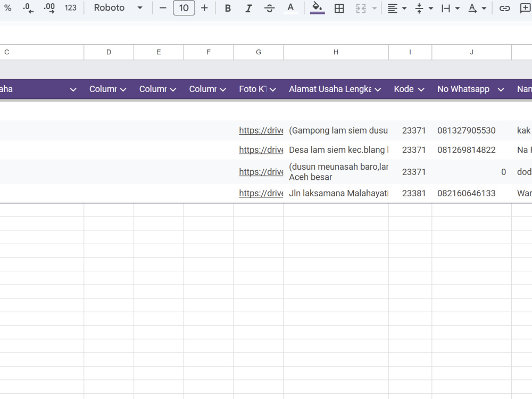Select cell '(dusun meunasah baro,lar Aceh besar'
This screenshot has width=532, height=399.
pos(336,172)
